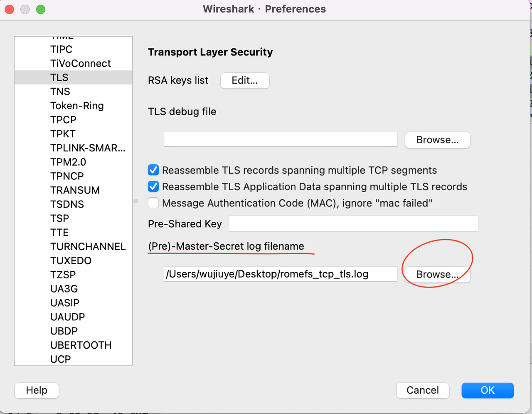Click the Master-Secret log filename field
Viewport: 532px width, 414px height.
281,274
